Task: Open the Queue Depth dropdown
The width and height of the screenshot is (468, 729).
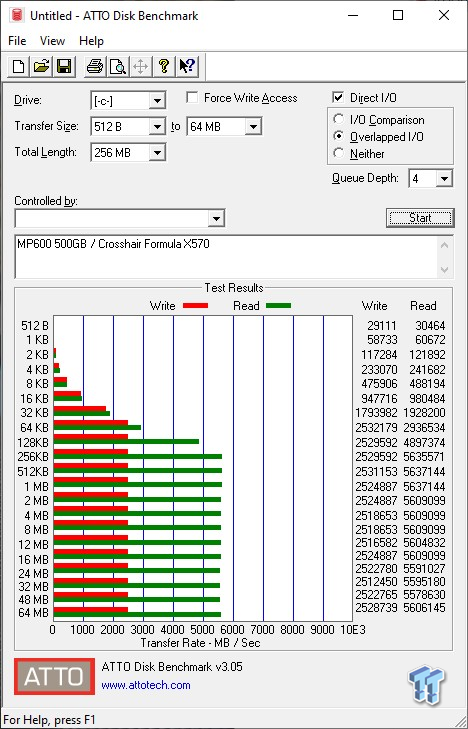Action: point(444,178)
